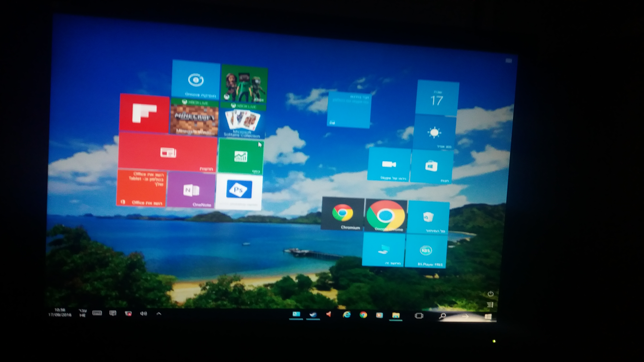644x362 pixels.
Task: Click the Windows Start button
Action: click(488, 317)
